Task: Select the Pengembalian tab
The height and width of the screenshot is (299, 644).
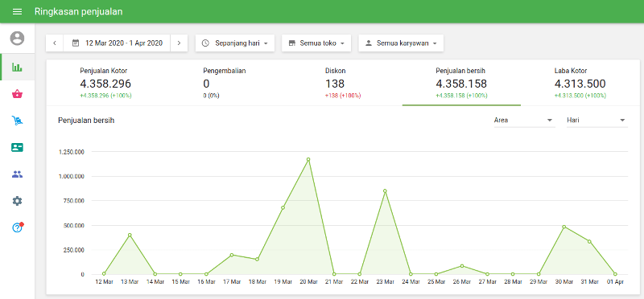Action: pos(225,84)
